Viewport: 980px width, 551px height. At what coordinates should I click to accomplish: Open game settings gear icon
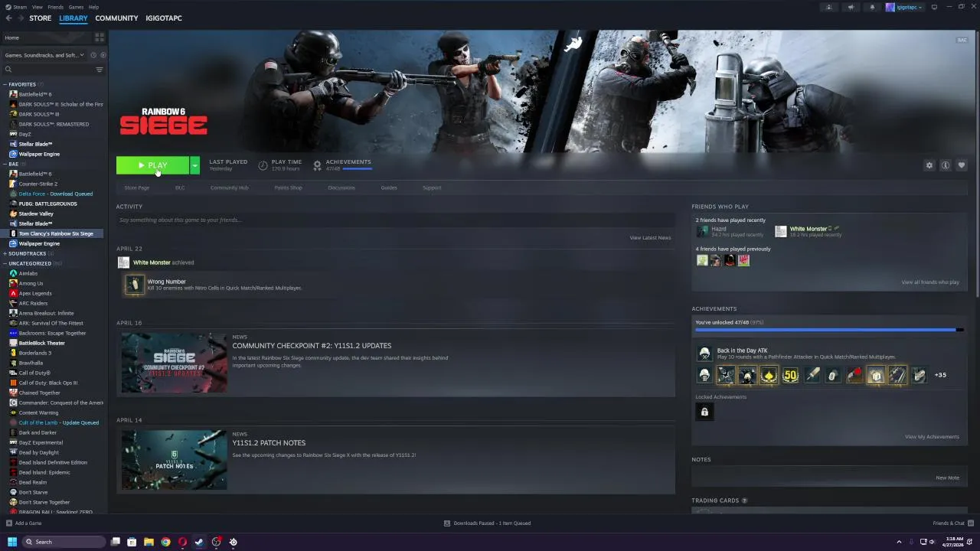[929, 165]
